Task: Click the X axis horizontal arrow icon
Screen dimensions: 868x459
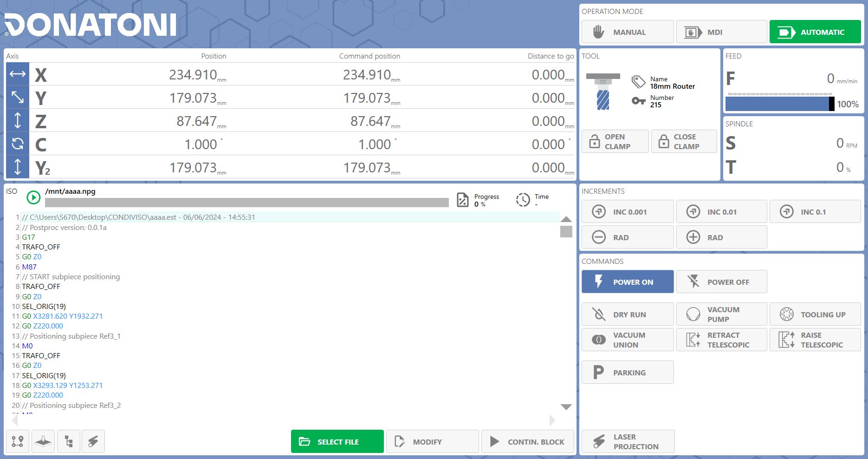Action: click(x=18, y=74)
